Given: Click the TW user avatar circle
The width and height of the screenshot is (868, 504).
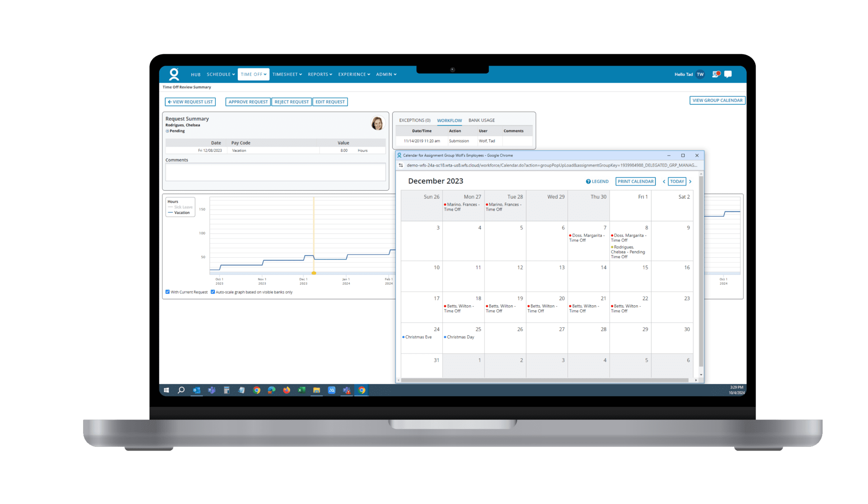Looking at the screenshot, I should (x=700, y=74).
